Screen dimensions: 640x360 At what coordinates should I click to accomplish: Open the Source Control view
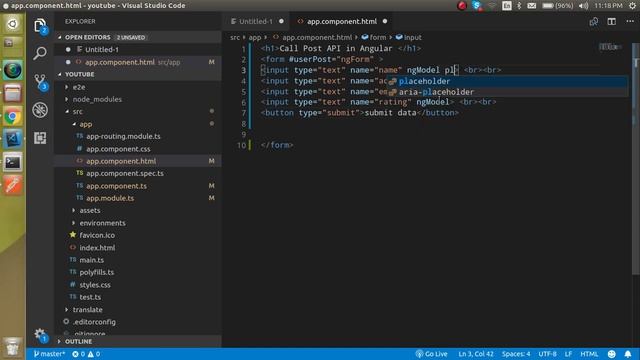pos(40,82)
